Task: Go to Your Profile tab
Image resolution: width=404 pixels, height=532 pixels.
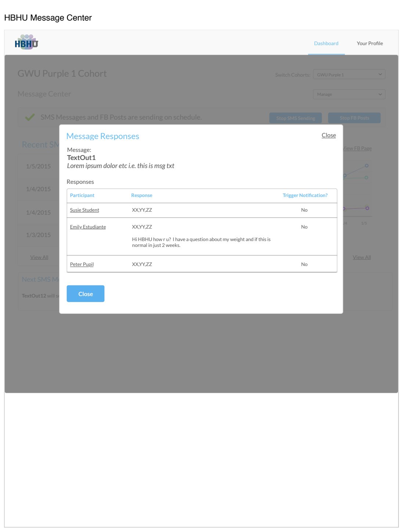Action: pyautogui.click(x=369, y=43)
